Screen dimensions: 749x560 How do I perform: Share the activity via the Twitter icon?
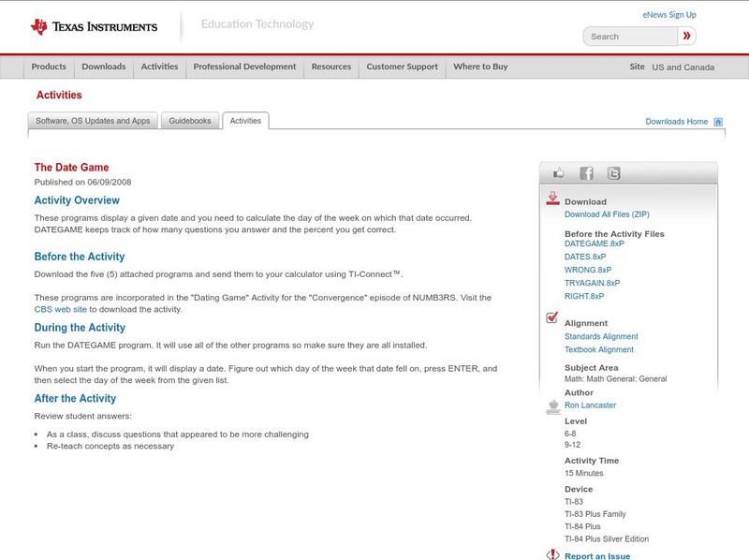(x=613, y=172)
